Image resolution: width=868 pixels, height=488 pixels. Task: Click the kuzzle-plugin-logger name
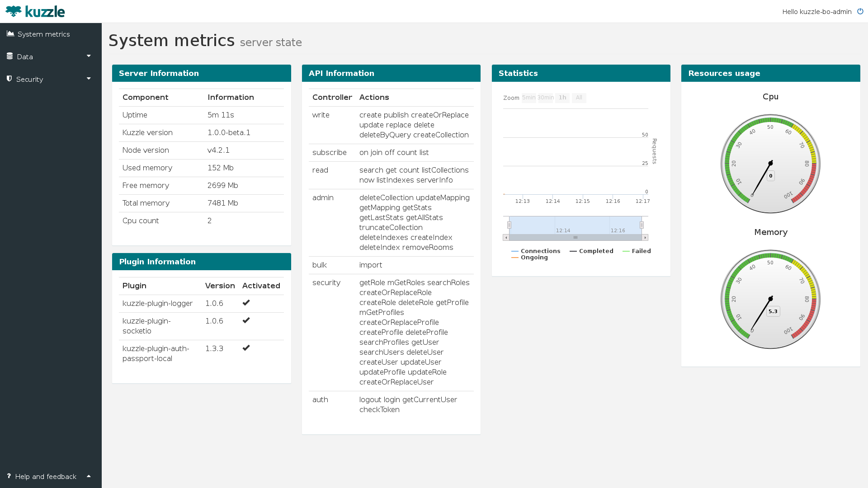coord(157,304)
